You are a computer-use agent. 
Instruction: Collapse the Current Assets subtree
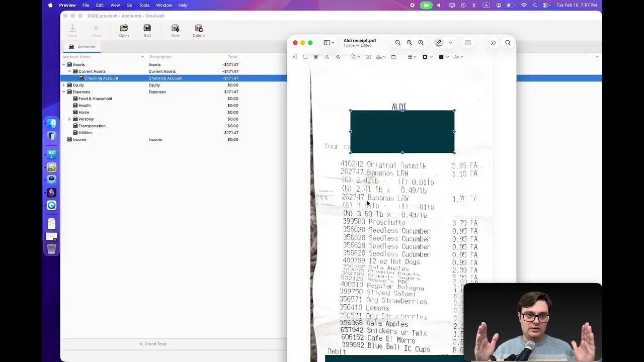[69, 71]
